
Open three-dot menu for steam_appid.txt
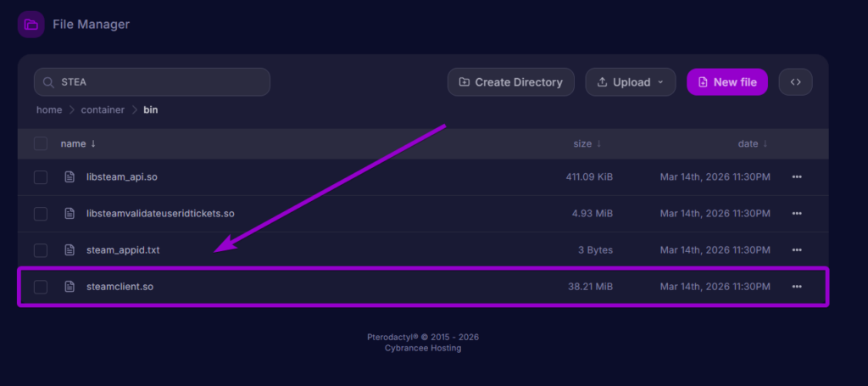click(x=796, y=250)
